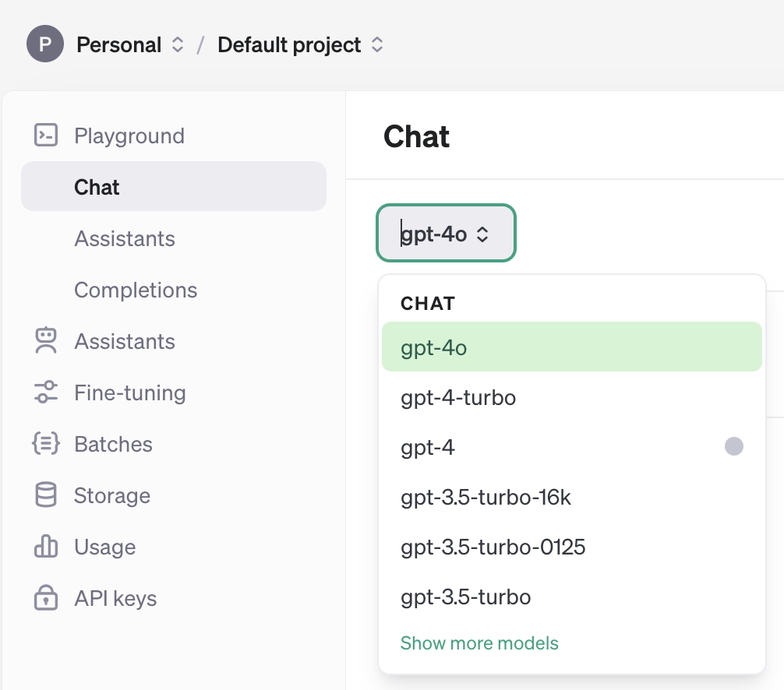
Task: Click the chevron arrows next to Personal
Action: coord(178,44)
